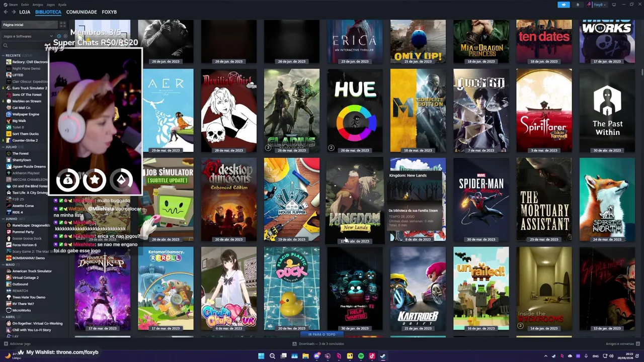Open Desktop Dungeons Enhanced Edition cover
644x362 pixels.
click(x=229, y=200)
